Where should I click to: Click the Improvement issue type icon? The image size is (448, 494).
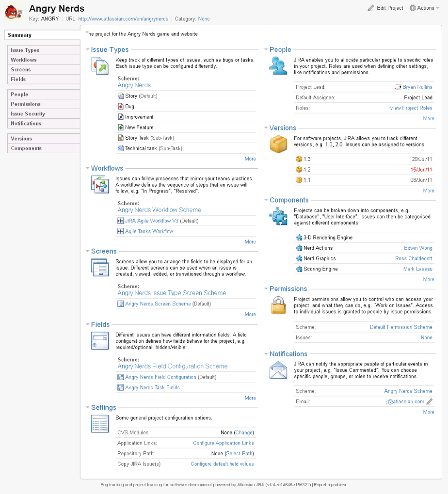click(121, 117)
